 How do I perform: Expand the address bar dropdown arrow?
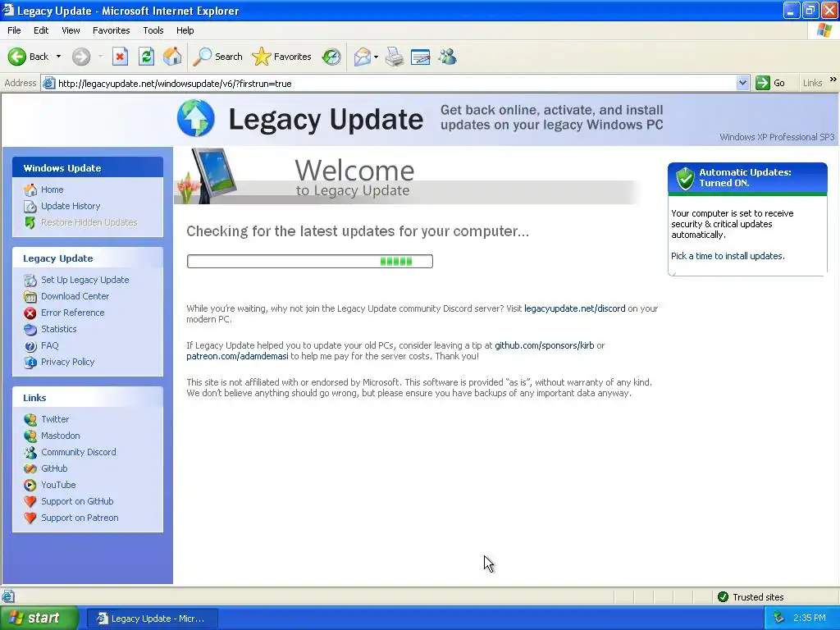[742, 83]
